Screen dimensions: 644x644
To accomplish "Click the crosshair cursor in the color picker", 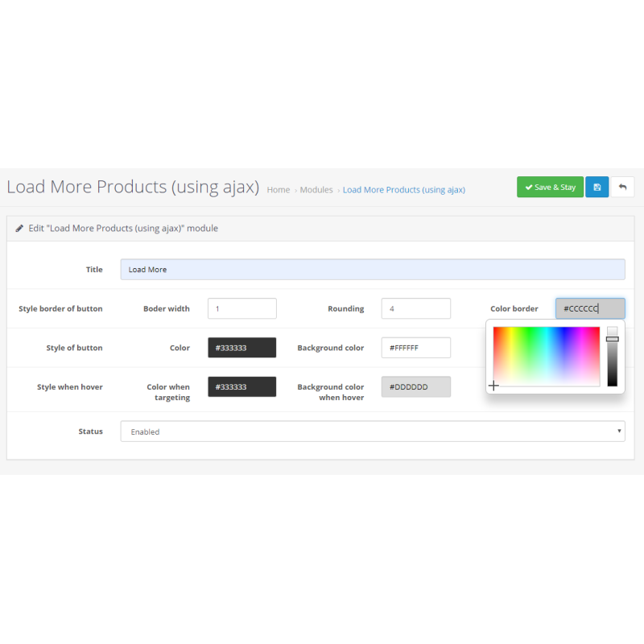I will 493,386.
